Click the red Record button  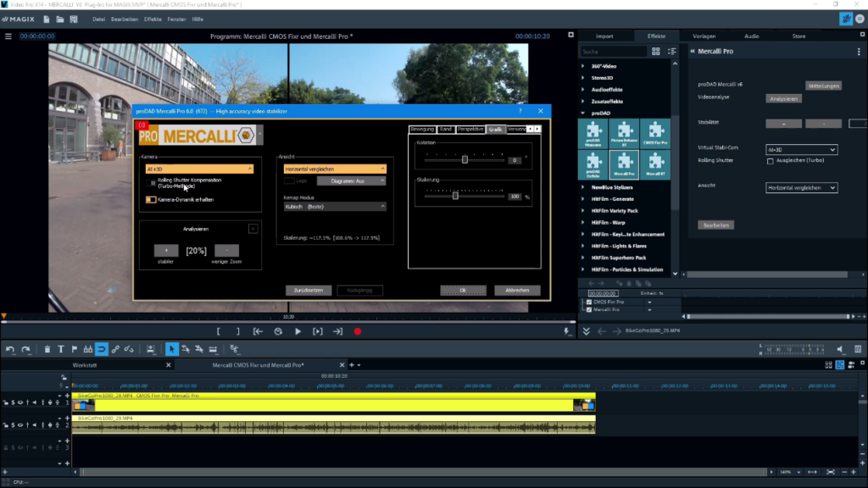[358, 331]
